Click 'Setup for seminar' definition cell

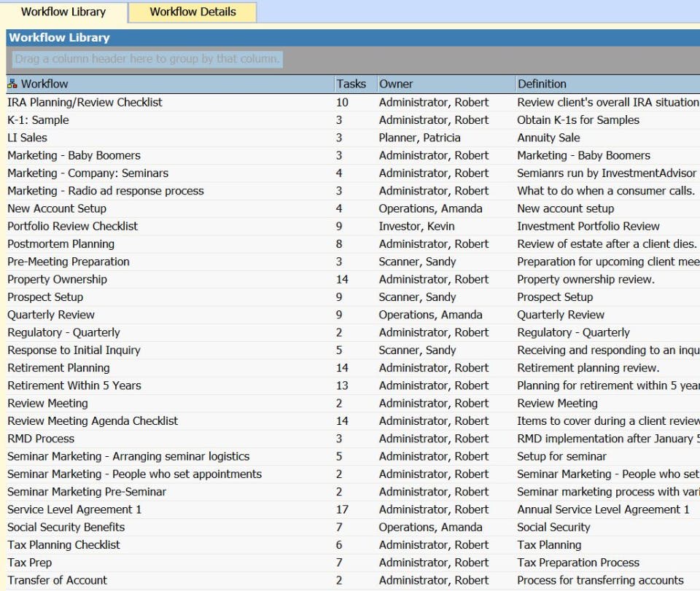click(x=561, y=456)
